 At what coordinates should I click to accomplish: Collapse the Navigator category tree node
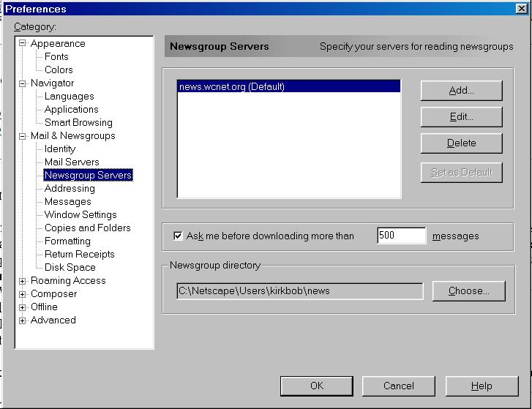pos(23,83)
